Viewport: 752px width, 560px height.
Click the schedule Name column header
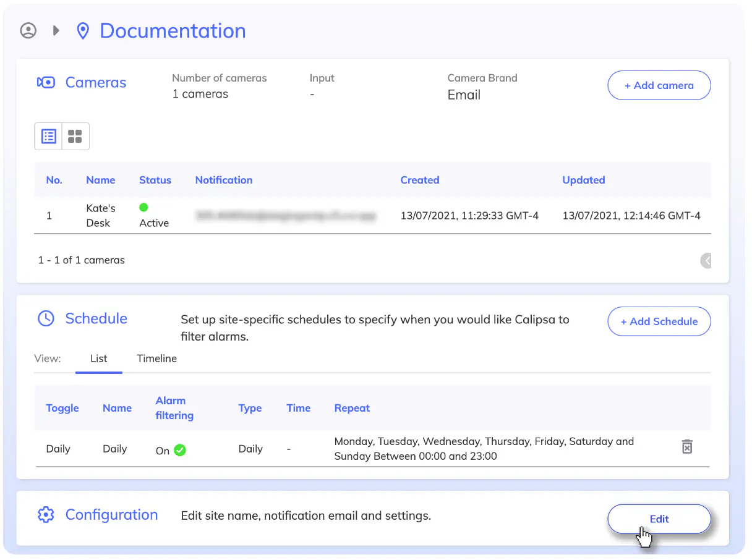click(117, 408)
